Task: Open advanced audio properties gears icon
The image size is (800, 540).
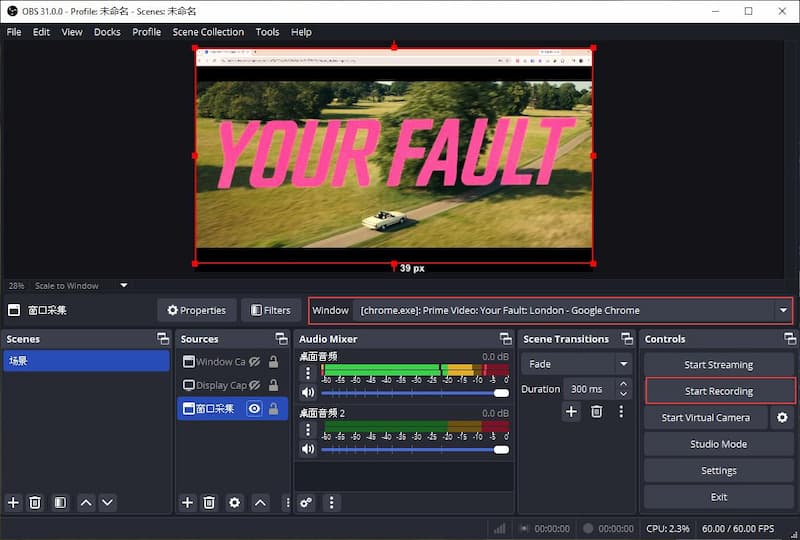Action: tap(306, 503)
